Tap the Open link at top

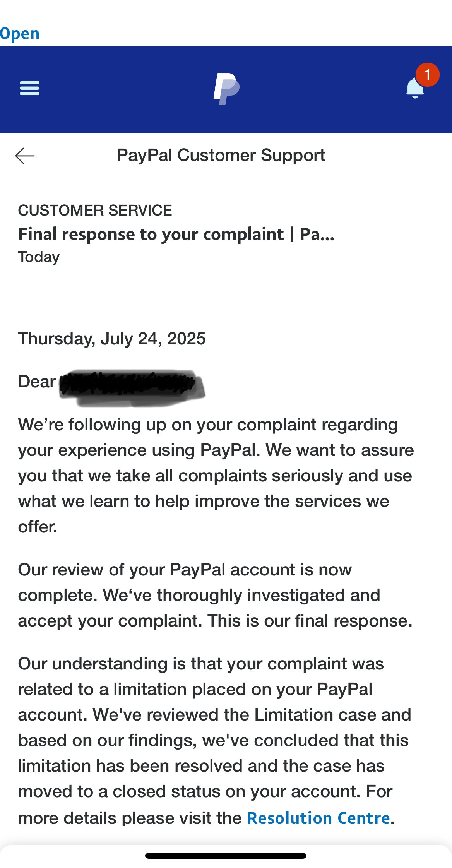20,34
